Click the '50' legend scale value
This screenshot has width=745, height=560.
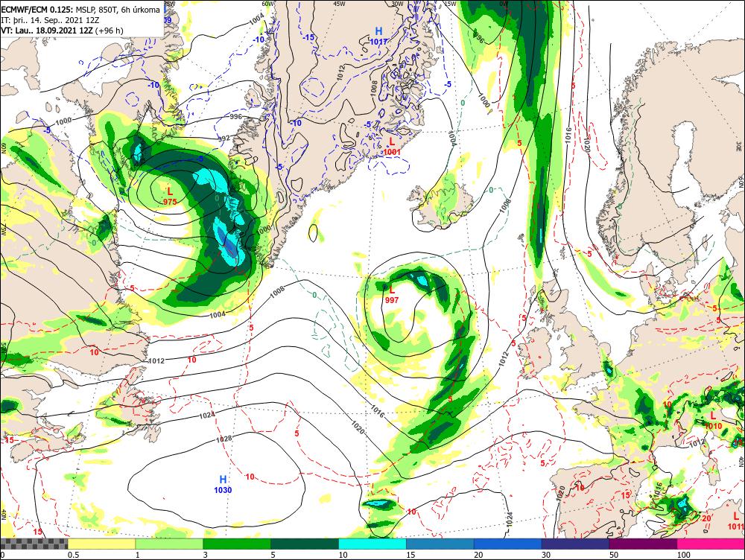coord(614,555)
